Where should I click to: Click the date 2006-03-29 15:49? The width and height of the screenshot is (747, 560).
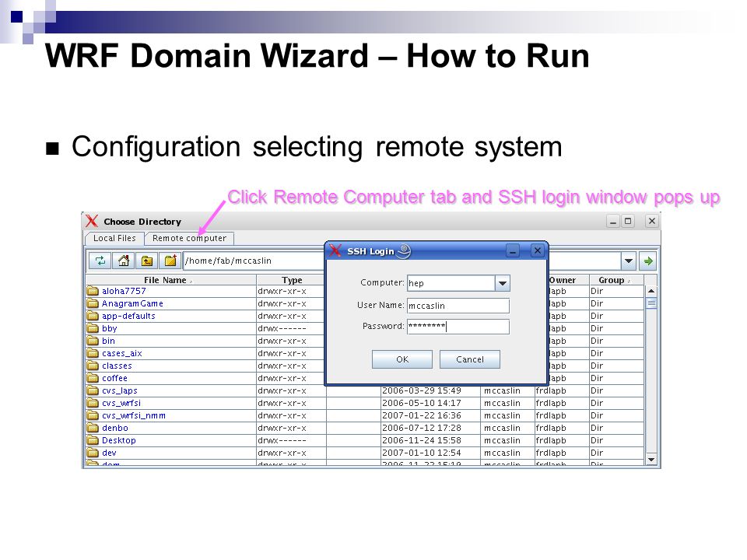tap(422, 390)
